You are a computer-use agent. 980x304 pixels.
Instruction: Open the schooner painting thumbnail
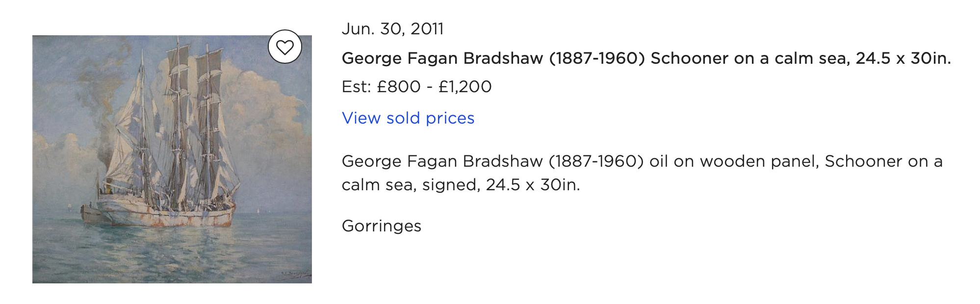(x=172, y=159)
